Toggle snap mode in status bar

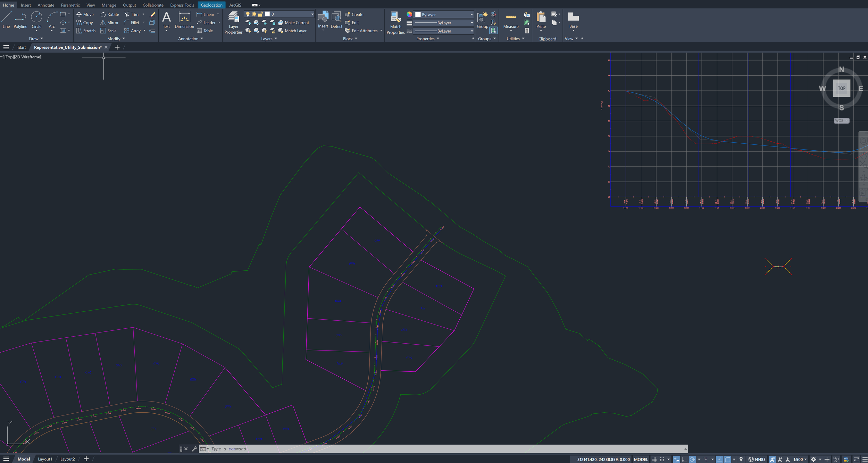(662, 459)
